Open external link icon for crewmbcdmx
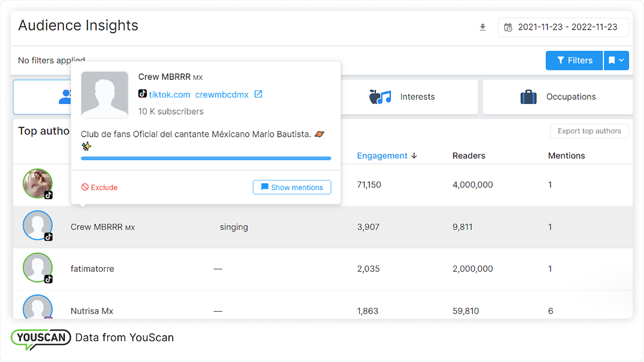This screenshot has width=644, height=362. pos(258,95)
